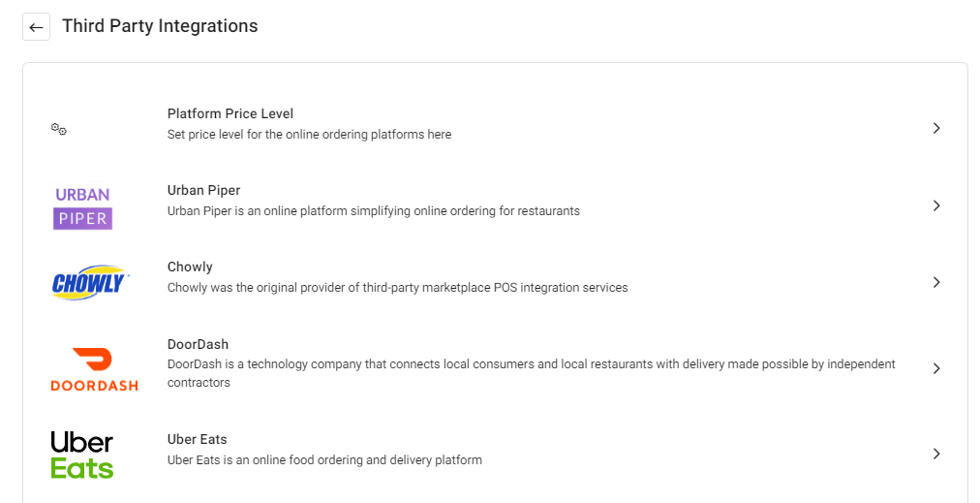
Task: Click the gears icon for Platform Price Level
Action: coord(59,129)
